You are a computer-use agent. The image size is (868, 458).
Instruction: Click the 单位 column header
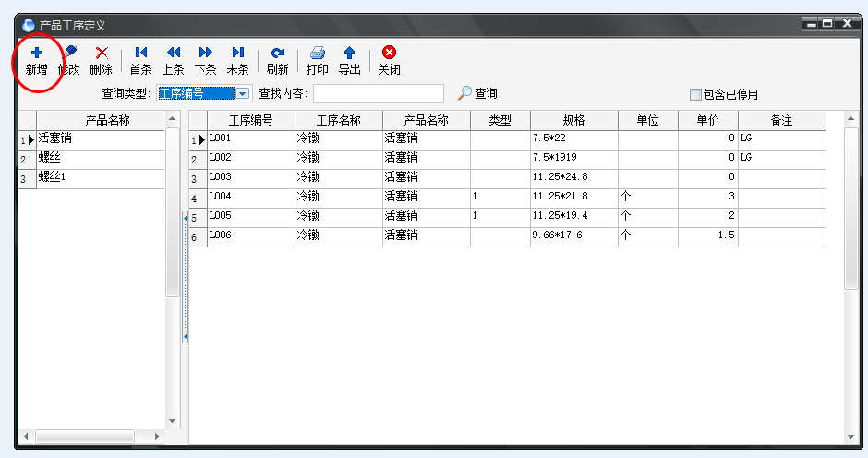click(x=647, y=120)
